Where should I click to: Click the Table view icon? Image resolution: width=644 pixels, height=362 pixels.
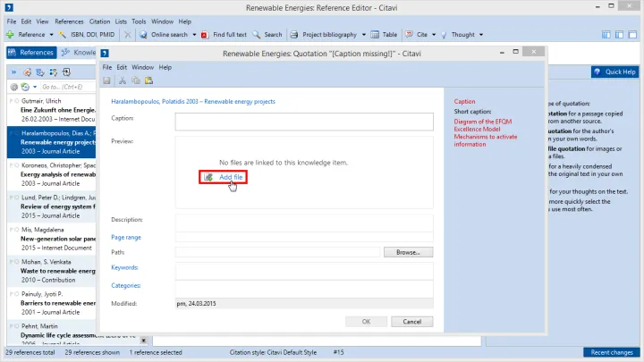375,35
